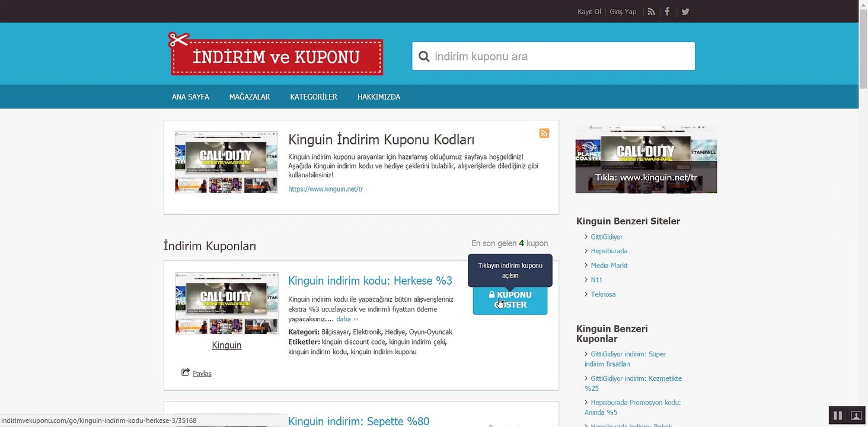Open GittiGidiyor indirim: Kozmetikte %25 coupon
The width and height of the screenshot is (868, 427).
click(x=633, y=383)
